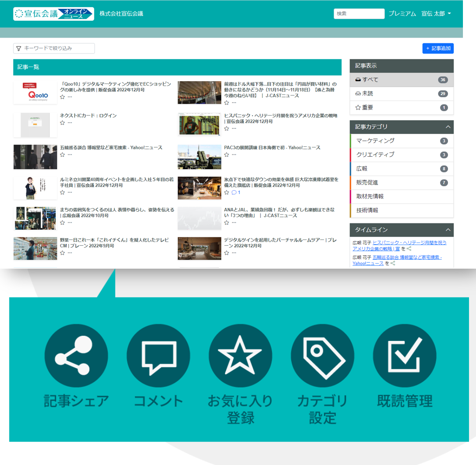Star the ヒスパニック・ヘリテージ月間 article

pyautogui.click(x=226, y=129)
